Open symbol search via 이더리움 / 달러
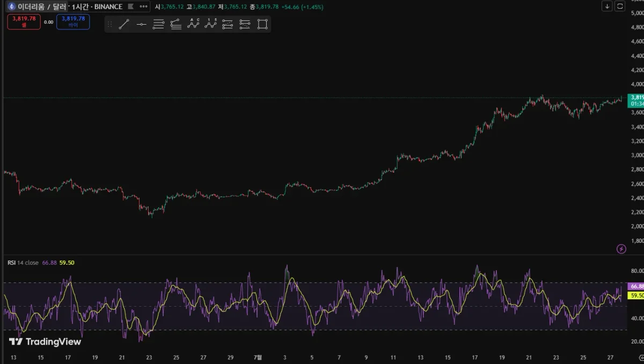Screen dimensions: 644x364 43,6
